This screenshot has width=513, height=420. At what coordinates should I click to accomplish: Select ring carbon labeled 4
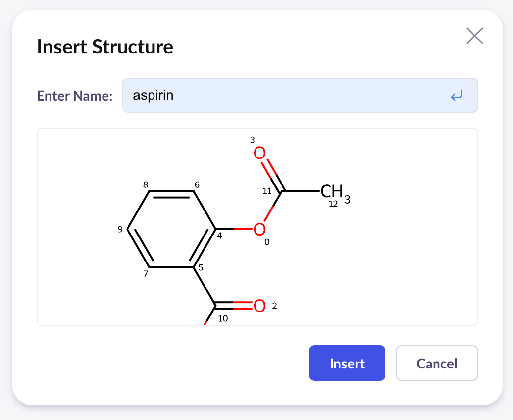[216, 229]
